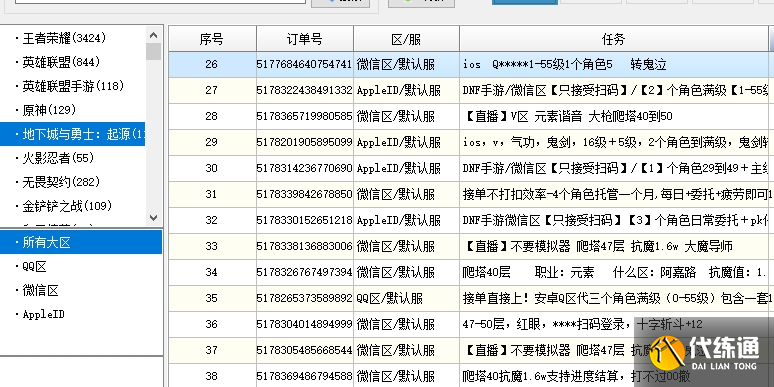The width and height of the screenshot is (774, 387).
Task: Click row number 38 cell
Action: tap(212, 377)
